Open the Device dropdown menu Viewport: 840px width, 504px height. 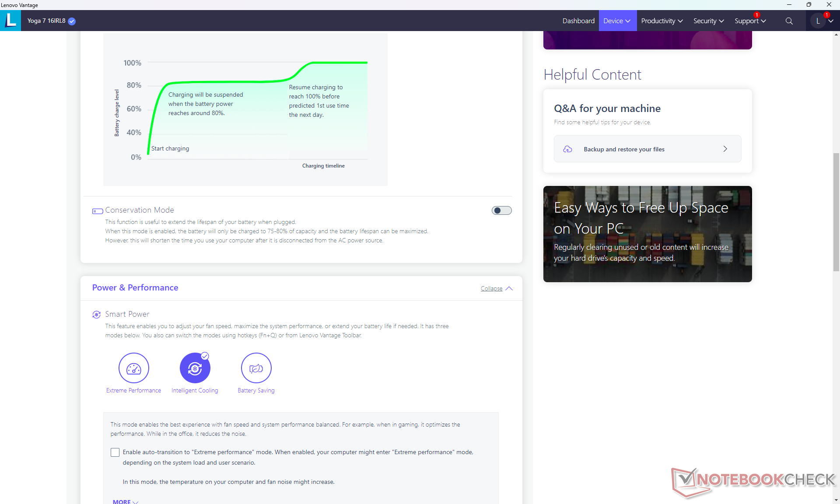coord(617,21)
